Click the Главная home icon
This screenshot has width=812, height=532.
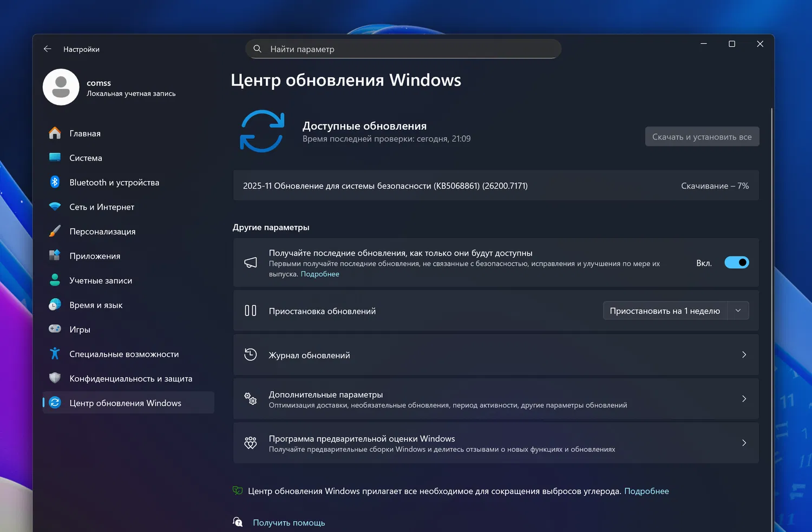pyautogui.click(x=55, y=133)
